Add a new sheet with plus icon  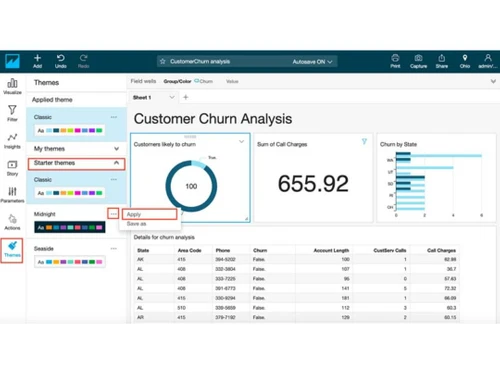[x=186, y=97]
